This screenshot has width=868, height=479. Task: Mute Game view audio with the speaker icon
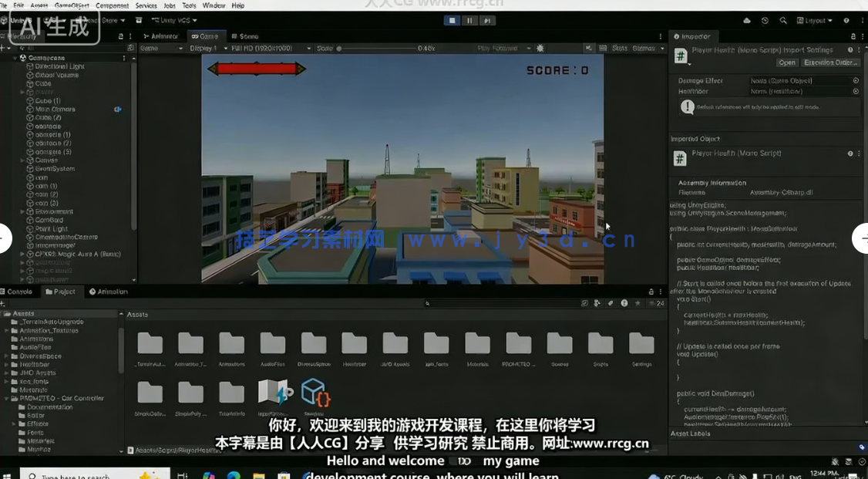click(590, 47)
